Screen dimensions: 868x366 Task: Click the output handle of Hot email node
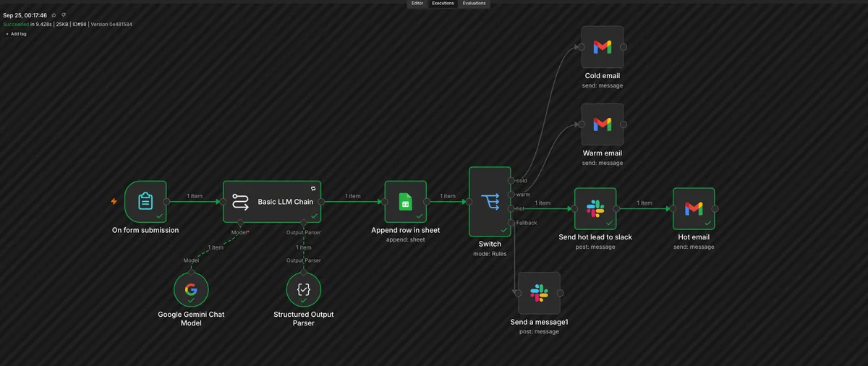(x=715, y=209)
